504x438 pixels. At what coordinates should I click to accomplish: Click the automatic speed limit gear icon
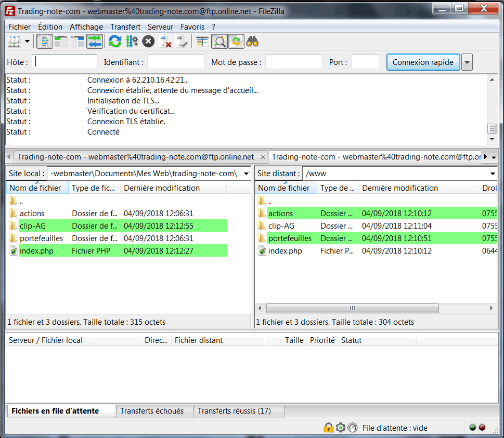coord(340,428)
